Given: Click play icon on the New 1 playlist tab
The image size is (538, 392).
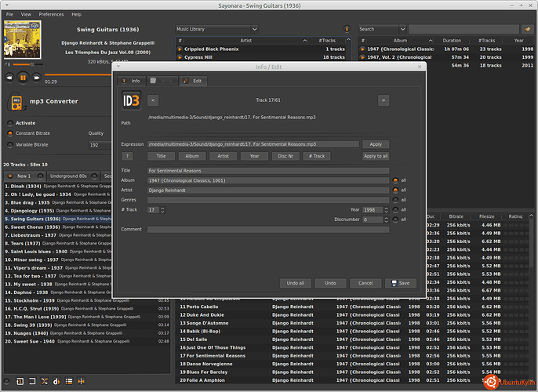Looking at the screenshot, I should click(10, 176).
